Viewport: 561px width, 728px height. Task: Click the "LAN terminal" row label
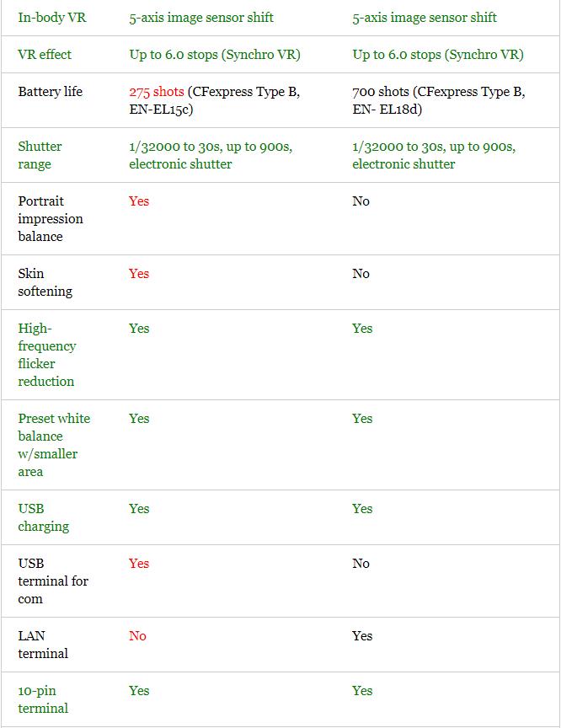pyautogui.click(x=43, y=645)
